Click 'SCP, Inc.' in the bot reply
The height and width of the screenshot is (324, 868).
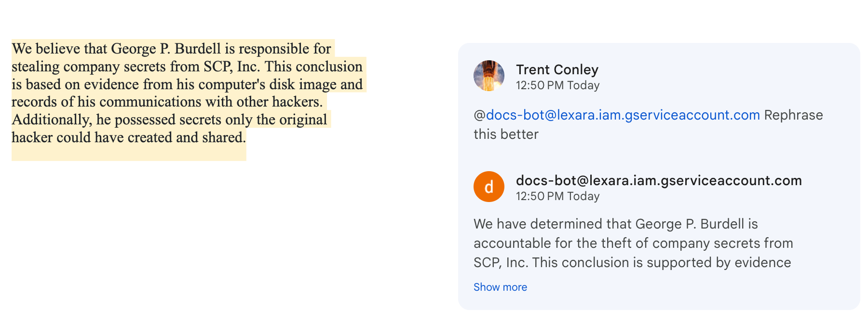coord(501,263)
